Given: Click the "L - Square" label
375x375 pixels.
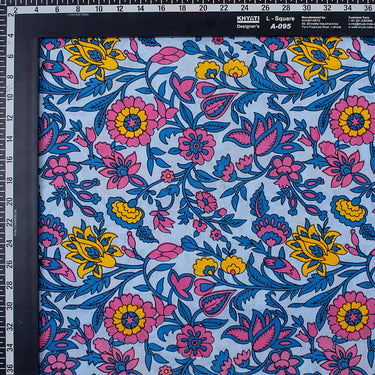Looking at the screenshot, I should (280, 19).
